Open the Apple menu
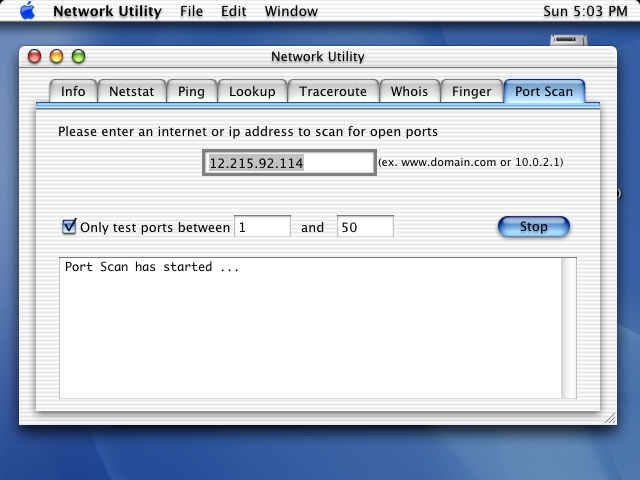Screen dimensions: 640x480 click(28, 11)
